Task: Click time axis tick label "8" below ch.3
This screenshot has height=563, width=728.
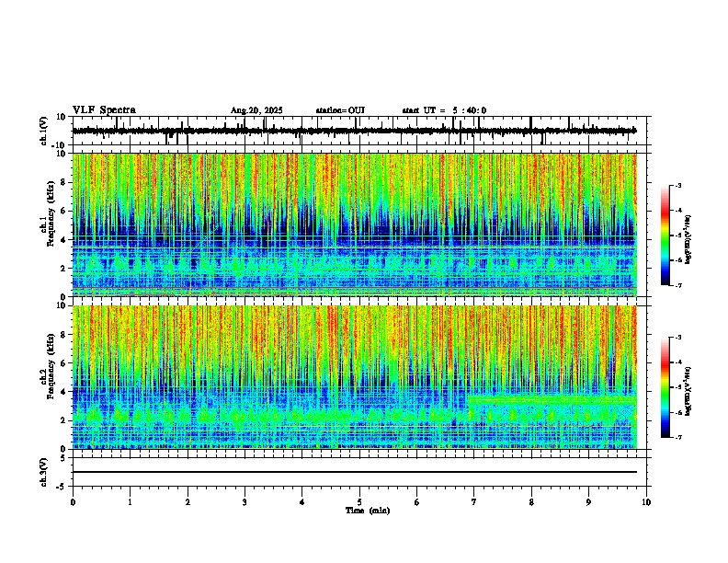Action: (x=531, y=502)
